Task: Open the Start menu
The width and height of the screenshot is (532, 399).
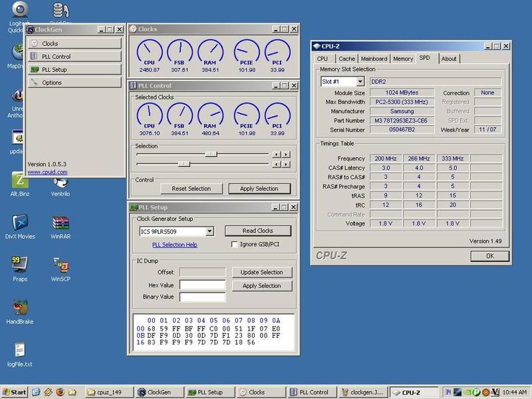Action: click(x=14, y=392)
